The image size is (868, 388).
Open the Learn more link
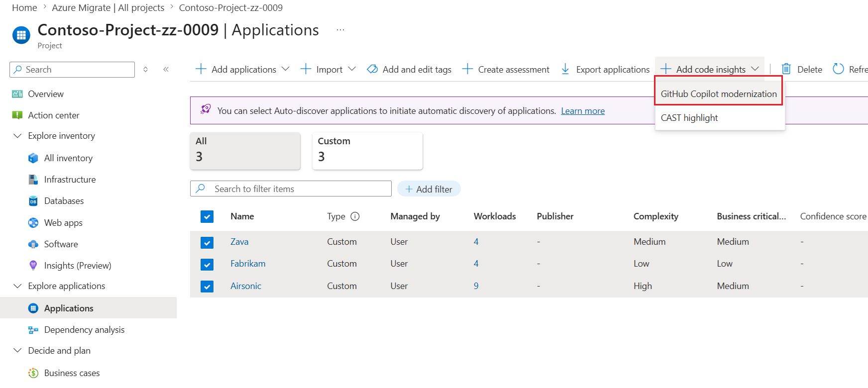(x=583, y=111)
